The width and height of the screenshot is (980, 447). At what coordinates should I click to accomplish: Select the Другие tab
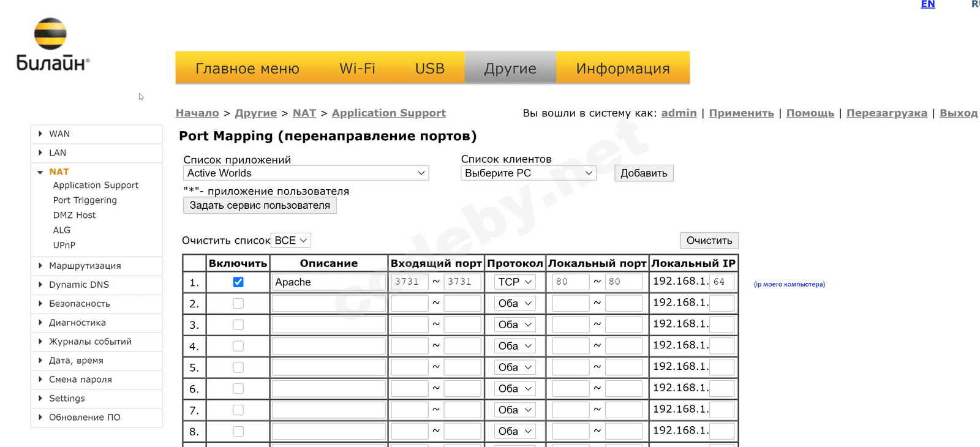510,69
